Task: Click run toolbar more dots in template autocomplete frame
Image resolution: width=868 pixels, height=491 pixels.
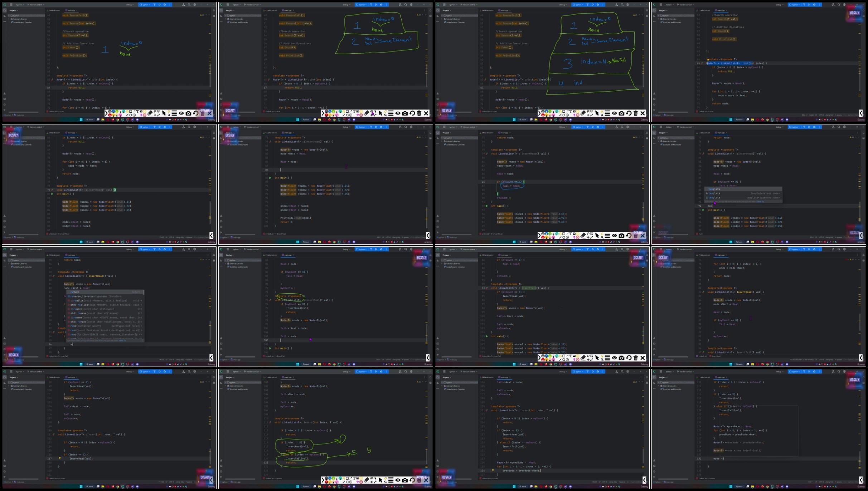Action: (x=820, y=127)
